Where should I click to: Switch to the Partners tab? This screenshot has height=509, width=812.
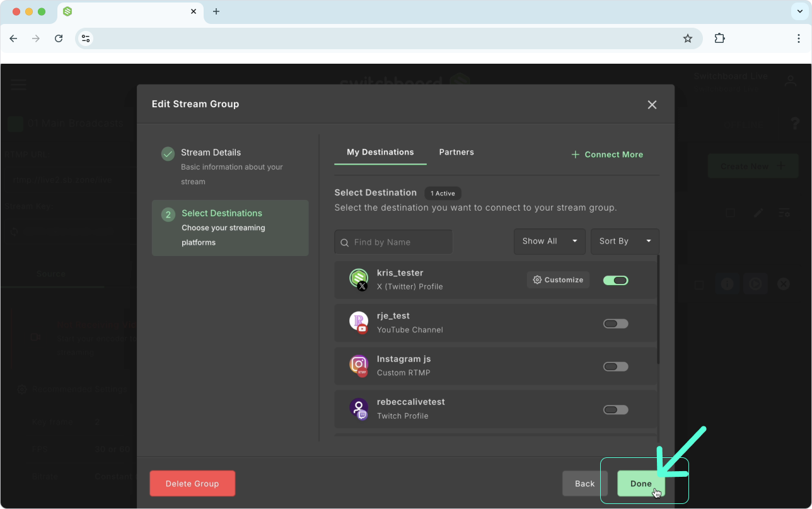tap(456, 152)
